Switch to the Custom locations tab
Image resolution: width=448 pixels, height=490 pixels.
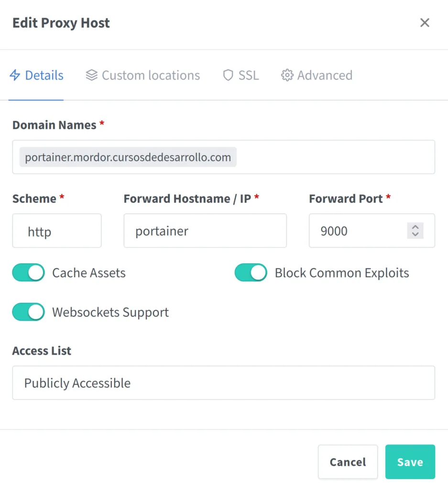[x=151, y=76]
